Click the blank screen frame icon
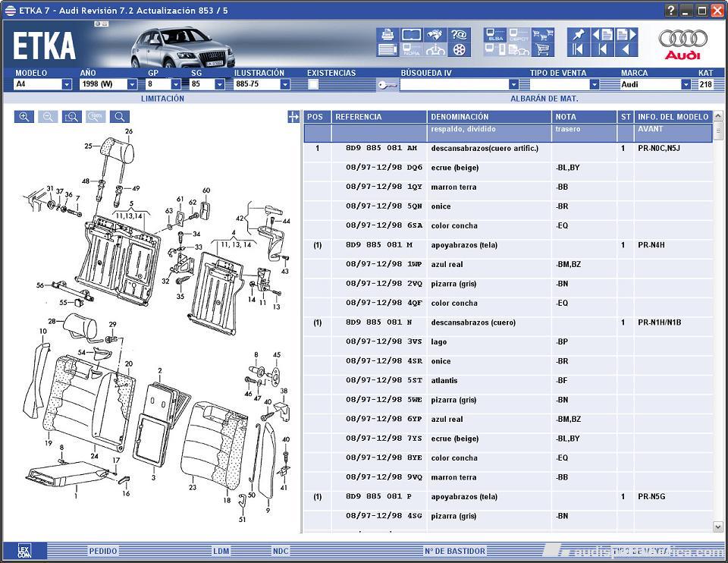Viewport: 728px width, 563px height. tap(411, 34)
